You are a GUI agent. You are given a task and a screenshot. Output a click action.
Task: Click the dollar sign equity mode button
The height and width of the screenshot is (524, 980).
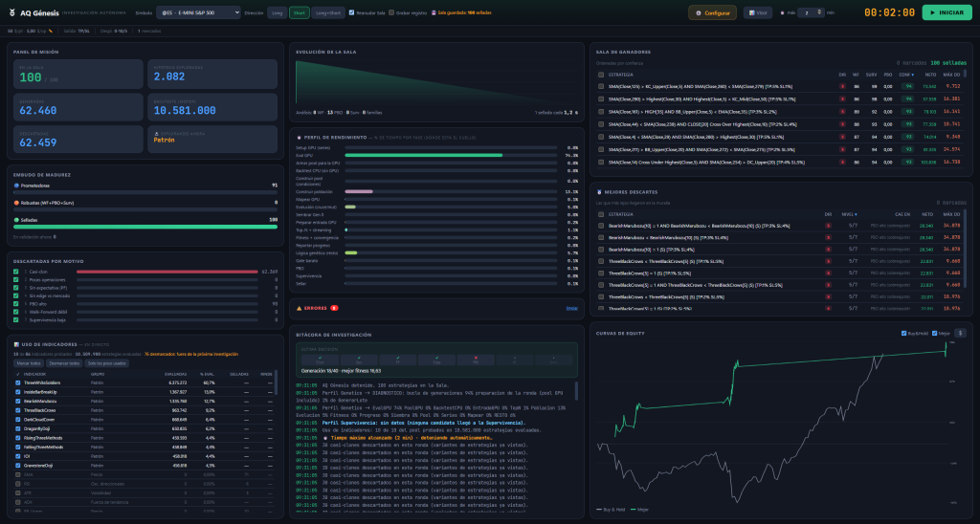click(x=960, y=333)
